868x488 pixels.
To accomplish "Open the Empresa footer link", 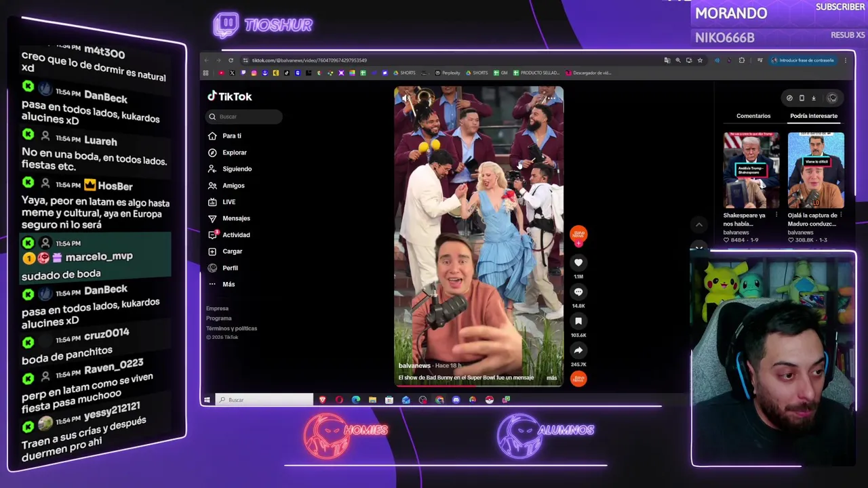I will (217, 308).
